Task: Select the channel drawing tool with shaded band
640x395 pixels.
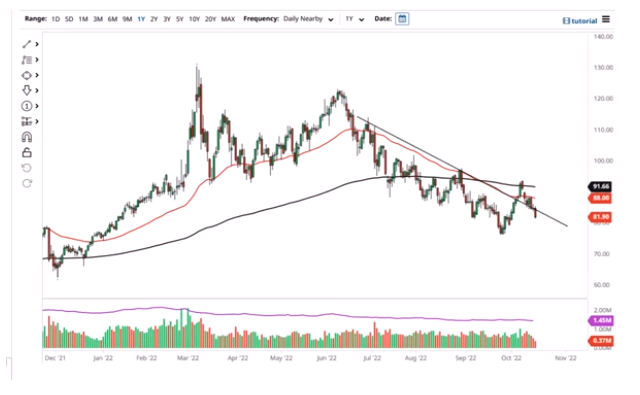Action: point(27,60)
